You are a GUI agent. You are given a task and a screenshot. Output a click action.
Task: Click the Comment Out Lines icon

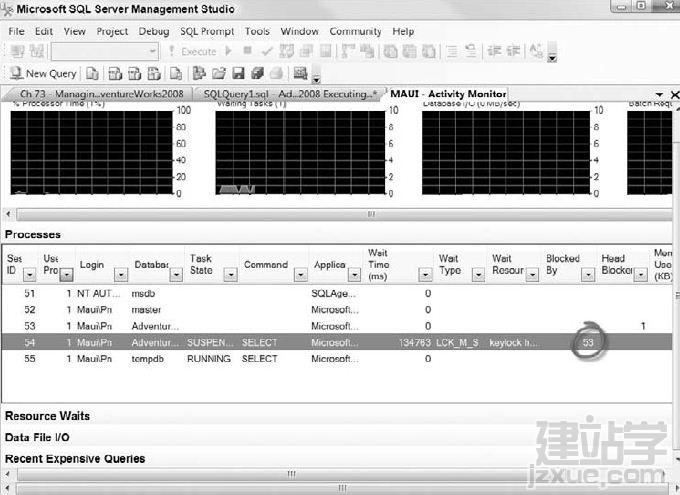pos(452,51)
